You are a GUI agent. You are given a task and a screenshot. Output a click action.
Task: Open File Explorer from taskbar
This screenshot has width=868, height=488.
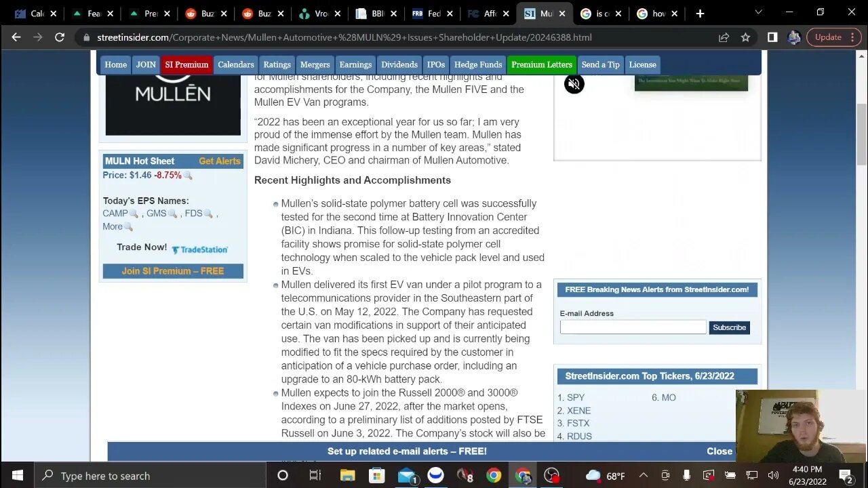point(347,476)
